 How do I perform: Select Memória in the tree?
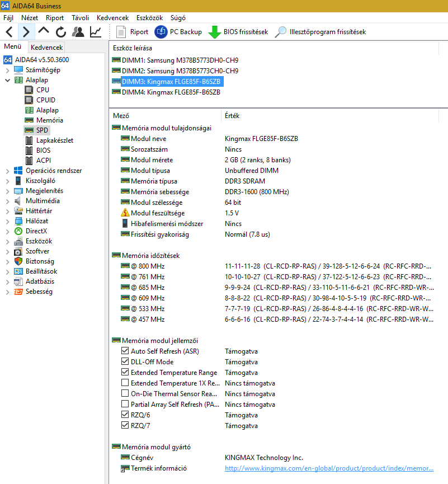tap(49, 120)
